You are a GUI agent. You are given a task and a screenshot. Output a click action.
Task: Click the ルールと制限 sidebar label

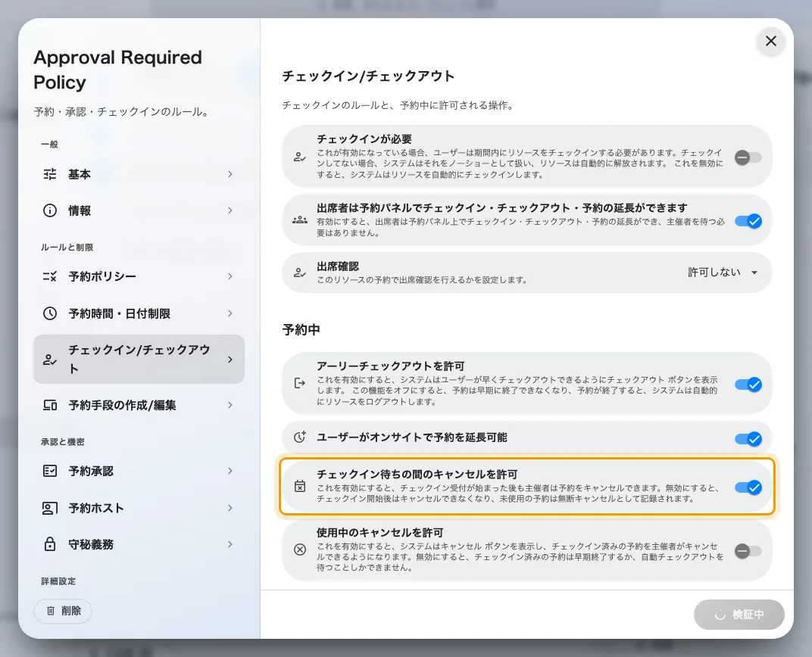[67, 248]
